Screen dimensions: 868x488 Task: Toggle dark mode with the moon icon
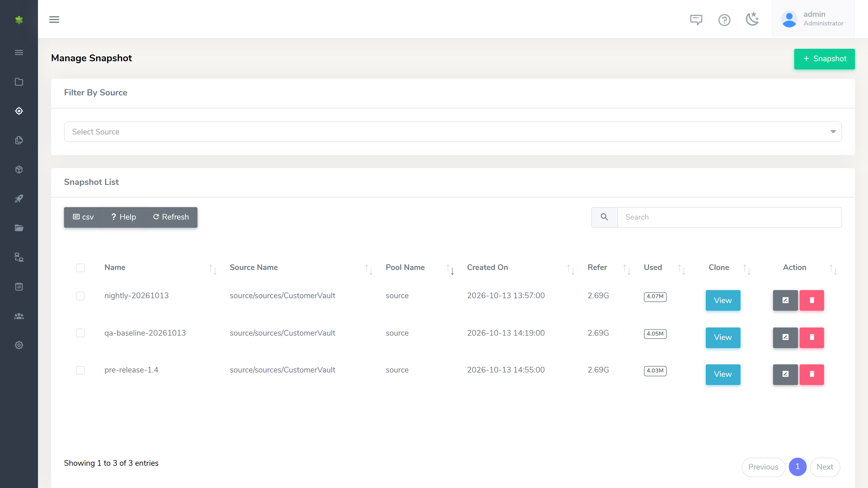[x=752, y=19]
